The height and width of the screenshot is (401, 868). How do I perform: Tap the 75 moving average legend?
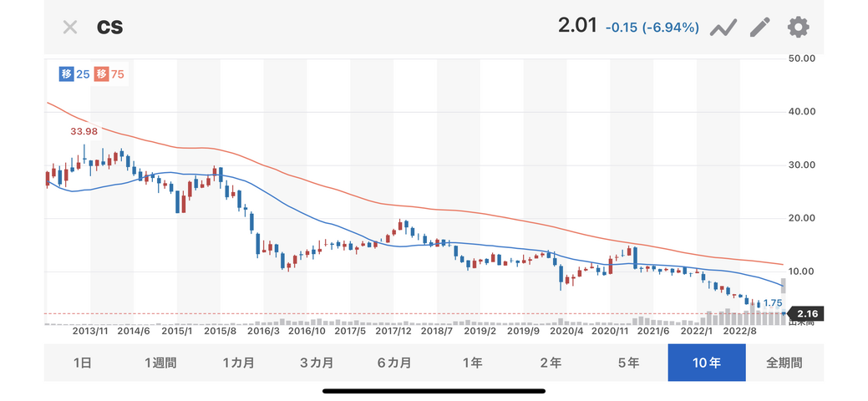tap(109, 74)
